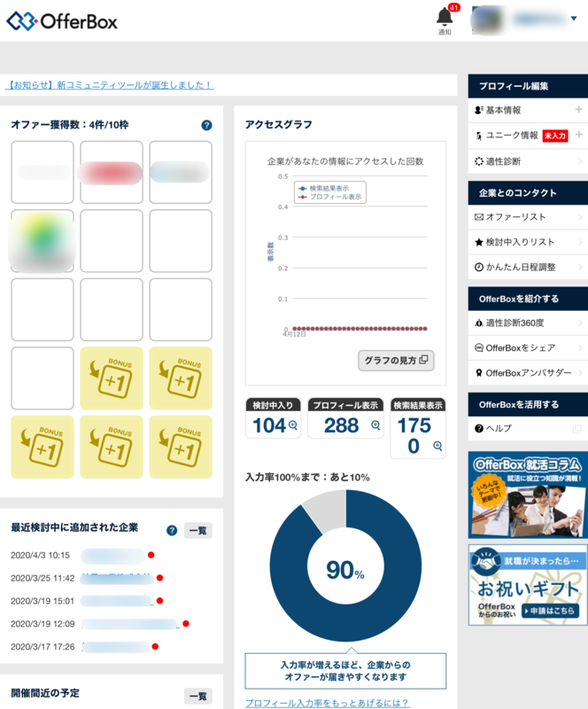Screen dimensions: 588x709
Task: Click the company entry dated 2020/3/17 17:26
Action: tap(116, 647)
